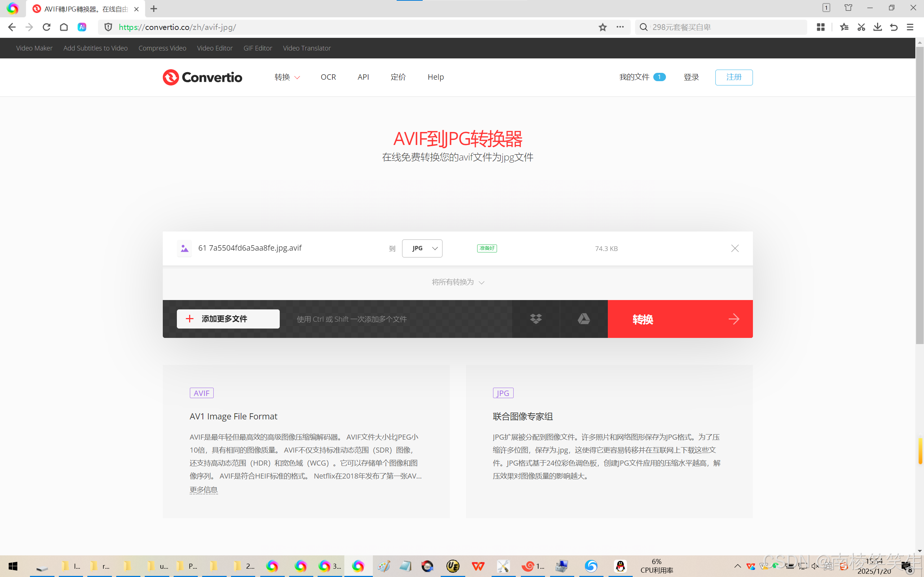
Task: Click the Dropbox upload icon
Action: tap(536, 319)
